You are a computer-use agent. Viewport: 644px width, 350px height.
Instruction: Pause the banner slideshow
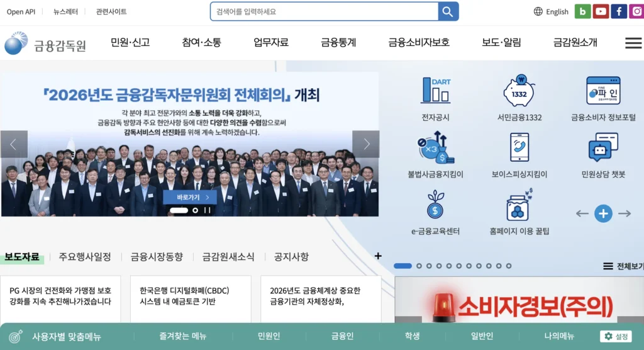208,210
